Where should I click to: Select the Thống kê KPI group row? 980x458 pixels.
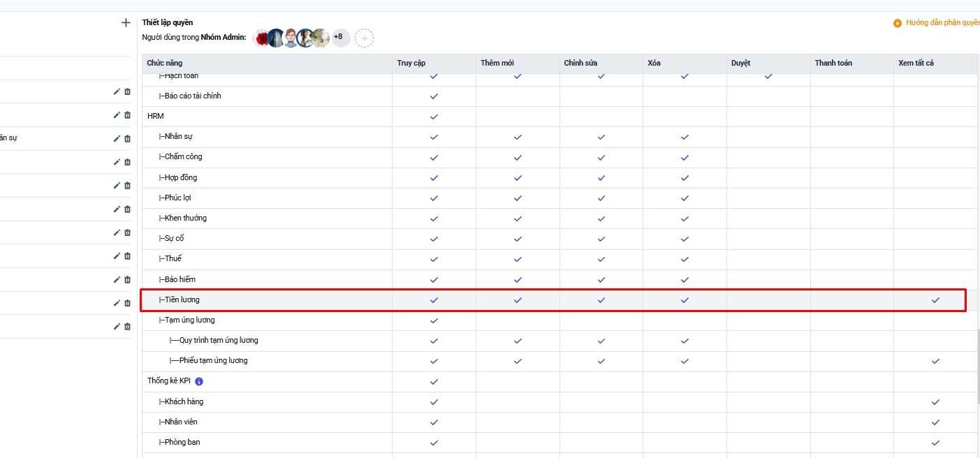coord(168,381)
